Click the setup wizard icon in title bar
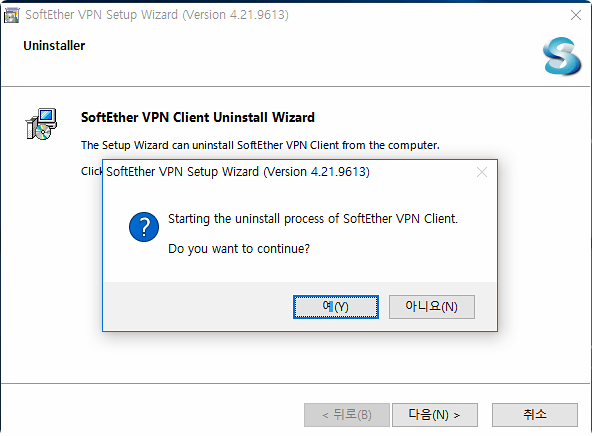The height and width of the screenshot is (436, 592). tap(11, 15)
